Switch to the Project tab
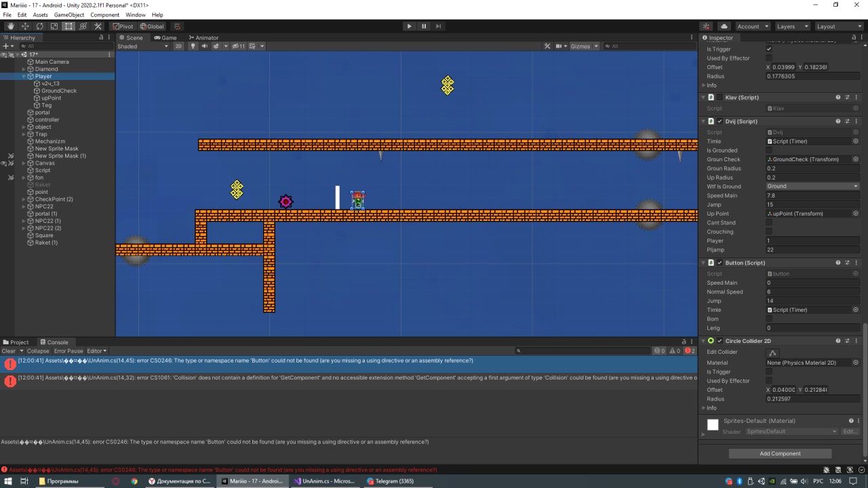868x488 pixels. 16,342
